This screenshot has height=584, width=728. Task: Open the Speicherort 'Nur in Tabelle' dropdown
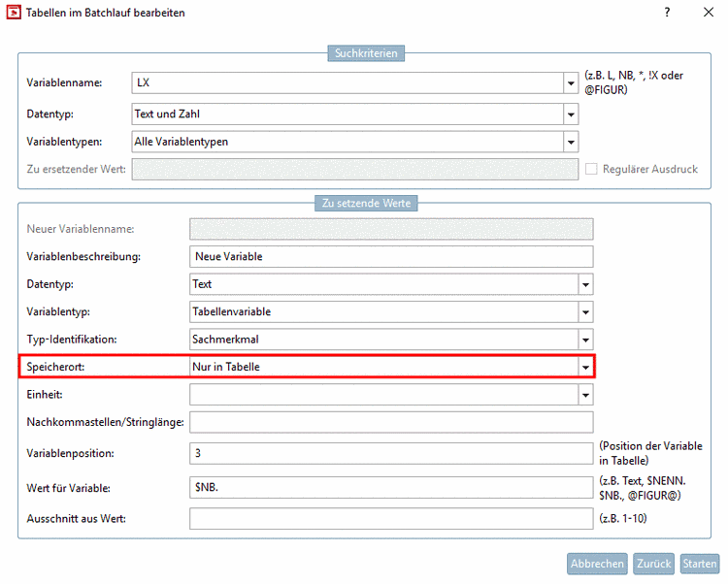(585, 367)
